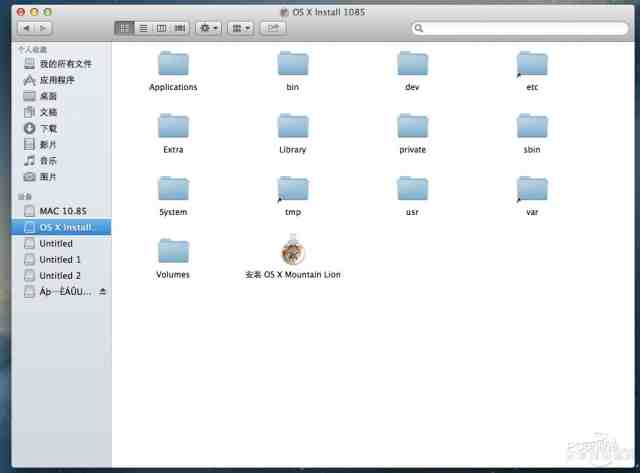Viewport: 640px width, 473px height.
Task: Open Desktop in the sidebar
Action: [x=61, y=96]
